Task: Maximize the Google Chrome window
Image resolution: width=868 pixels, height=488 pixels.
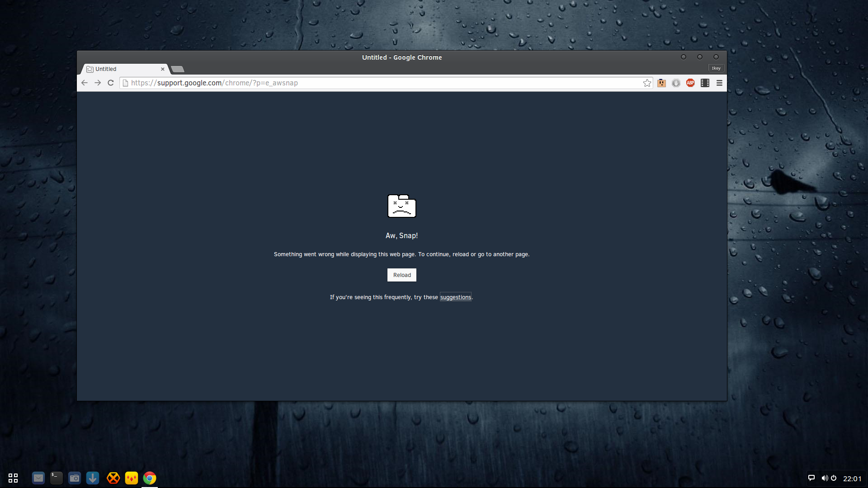Action: click(x=700, y=57)
